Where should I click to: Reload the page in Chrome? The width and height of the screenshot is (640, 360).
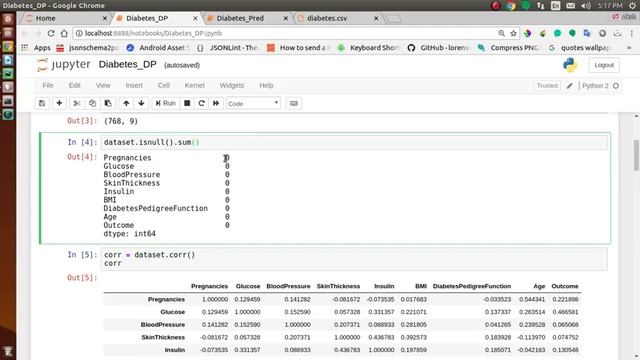pyautogui.click(x=51, y=33)
